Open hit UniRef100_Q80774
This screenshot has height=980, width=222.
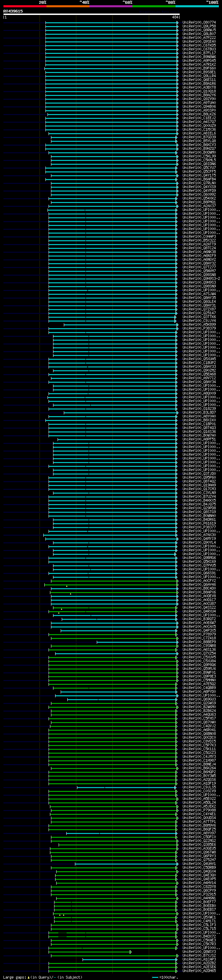coord(199,23)
